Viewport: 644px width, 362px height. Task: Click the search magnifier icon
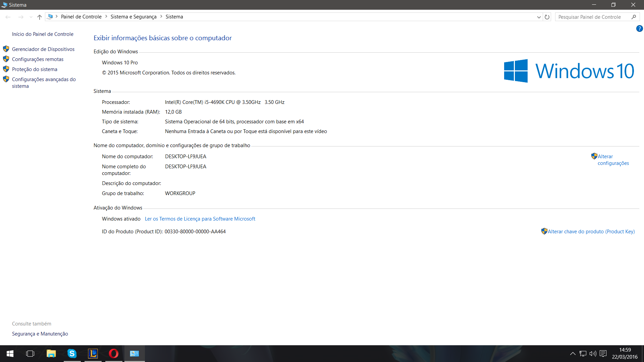pos(634,17)
